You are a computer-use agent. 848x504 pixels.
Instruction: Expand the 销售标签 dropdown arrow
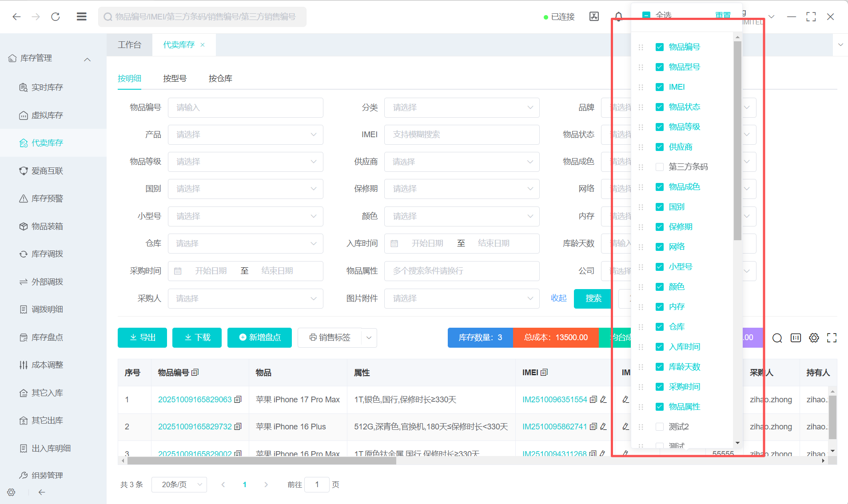[x=369, y=338]
